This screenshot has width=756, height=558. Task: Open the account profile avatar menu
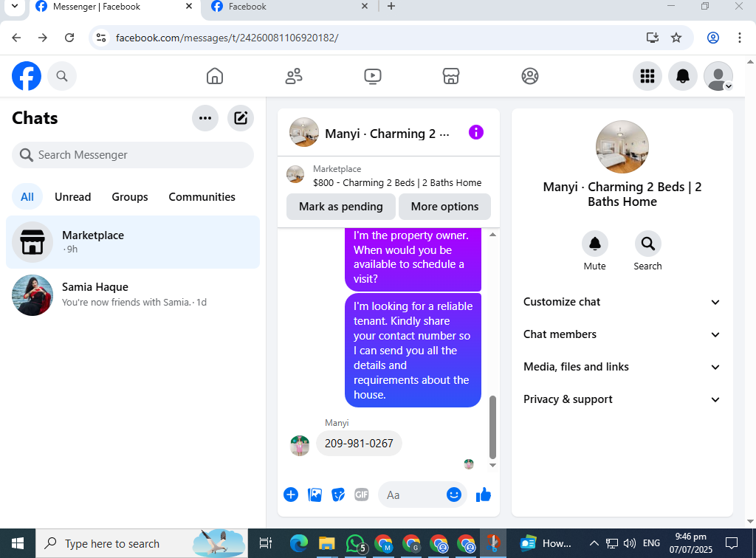coord(718,76)
